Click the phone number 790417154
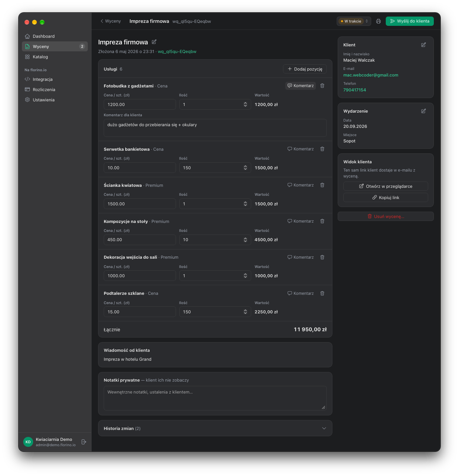459x476 pixels. tap(355, 90)
